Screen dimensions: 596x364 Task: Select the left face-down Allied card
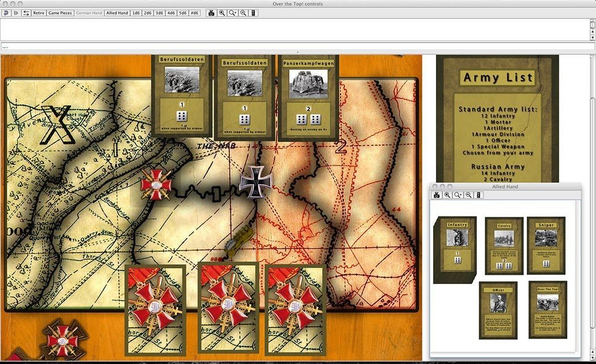pos(156,310)
